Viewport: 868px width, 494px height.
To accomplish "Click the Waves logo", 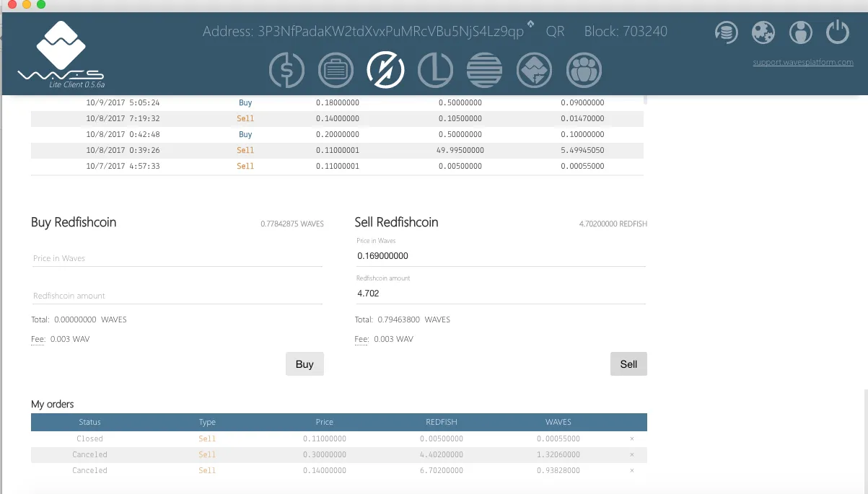I will [x=61, y=52].
